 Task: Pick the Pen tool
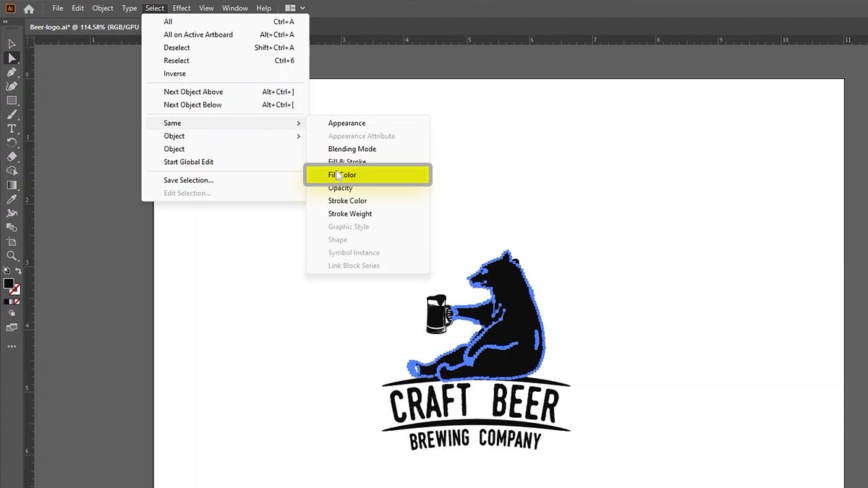(12, 72)
